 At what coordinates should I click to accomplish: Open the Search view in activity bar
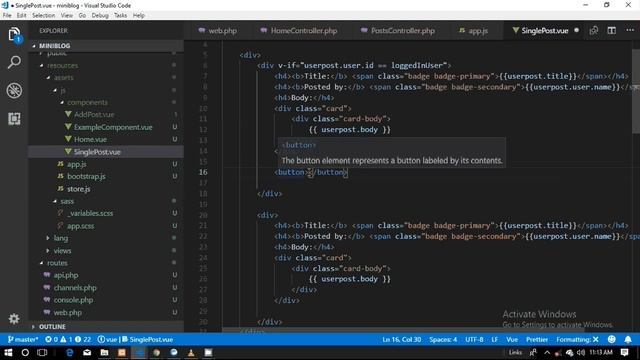[14, 62]
